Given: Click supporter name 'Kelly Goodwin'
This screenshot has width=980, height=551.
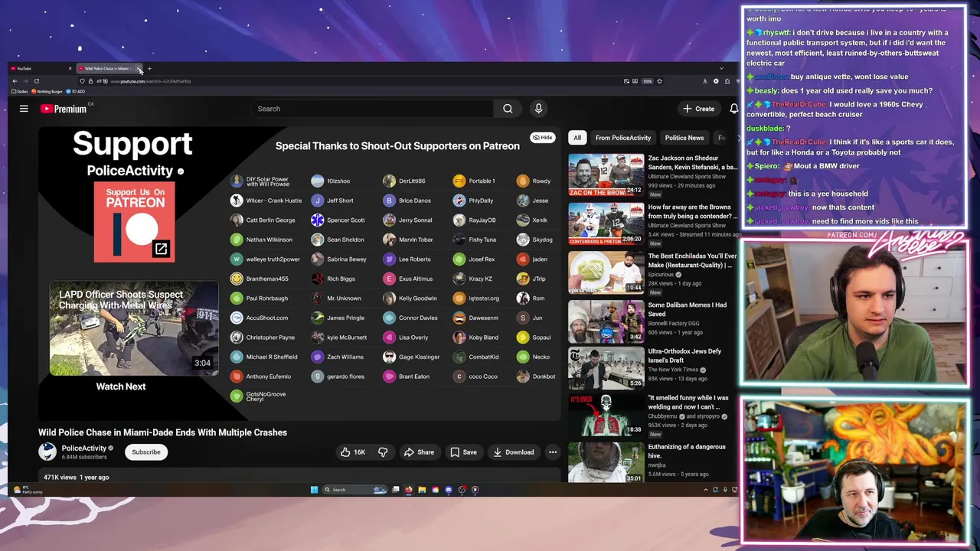Looking at the screenshot, I should click(418, 298).
